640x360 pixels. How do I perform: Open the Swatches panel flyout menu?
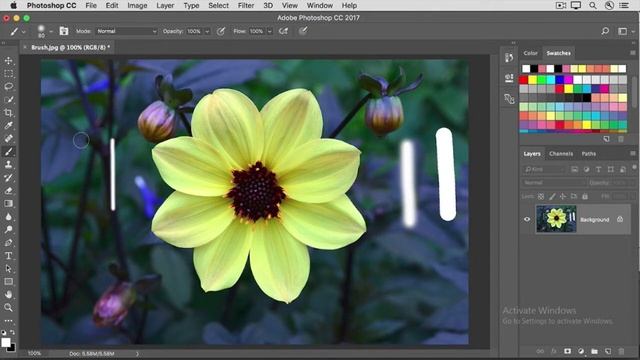click(x=633, y=53)
